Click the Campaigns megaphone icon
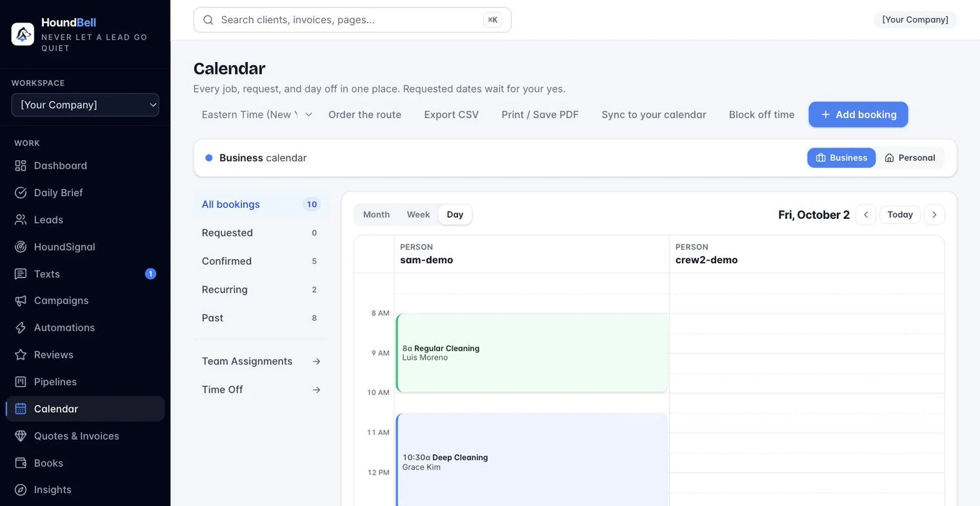Image resolution: width=980 pixels, height=506 pixels. coord(21,301)
